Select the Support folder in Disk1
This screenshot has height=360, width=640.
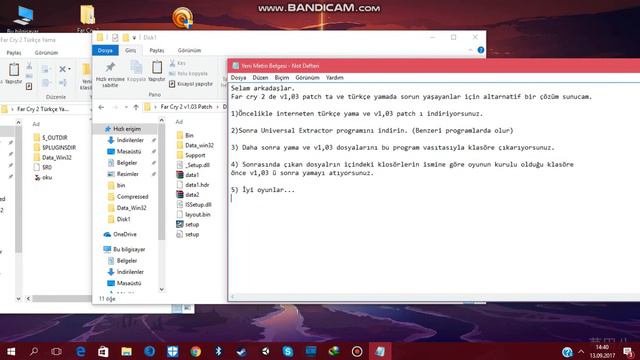pyautogui.click(x=195, y=155)
